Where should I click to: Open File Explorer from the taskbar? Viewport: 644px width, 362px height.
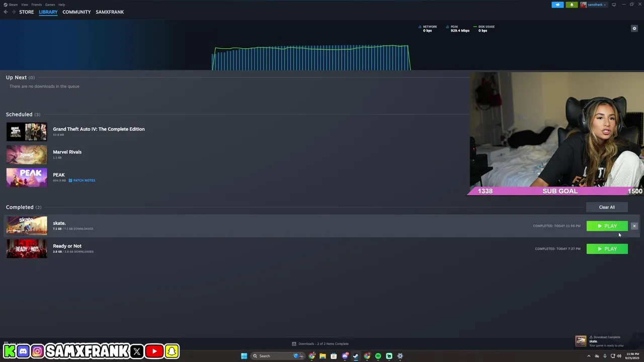[x=323, y=356]
